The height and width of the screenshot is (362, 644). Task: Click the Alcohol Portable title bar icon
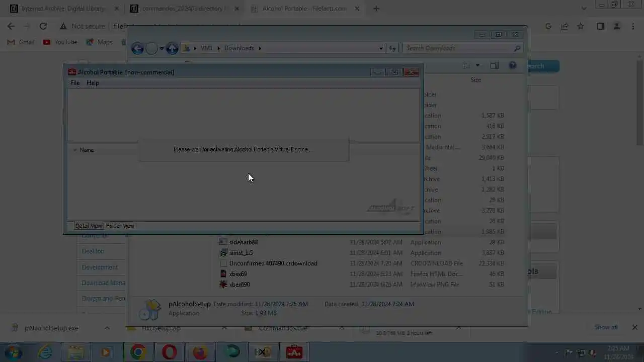coord(72,72)
